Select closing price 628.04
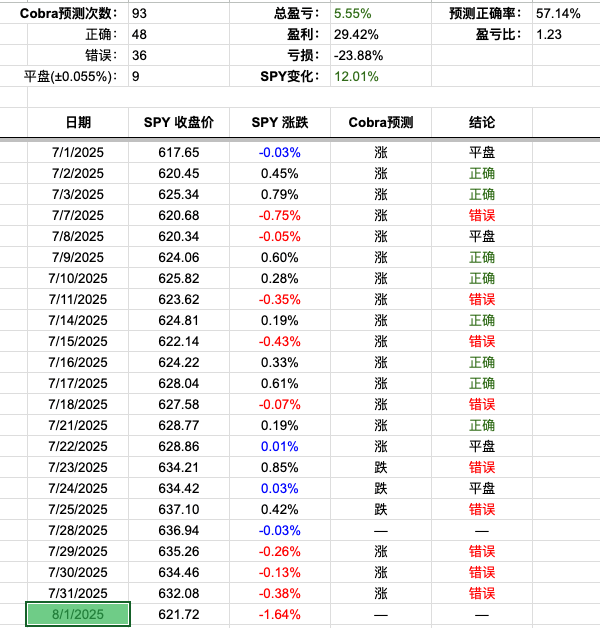Viewport: 600px width, 628px height. [x=179, y=383]
